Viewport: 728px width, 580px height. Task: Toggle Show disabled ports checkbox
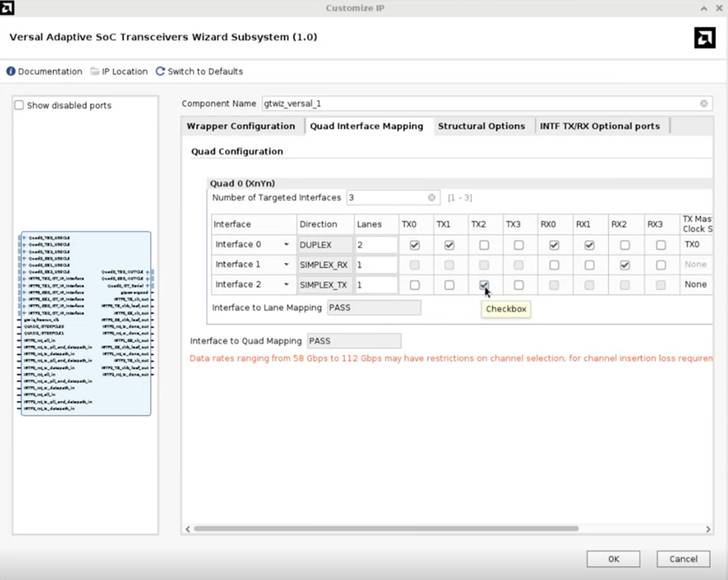(19, 105)
